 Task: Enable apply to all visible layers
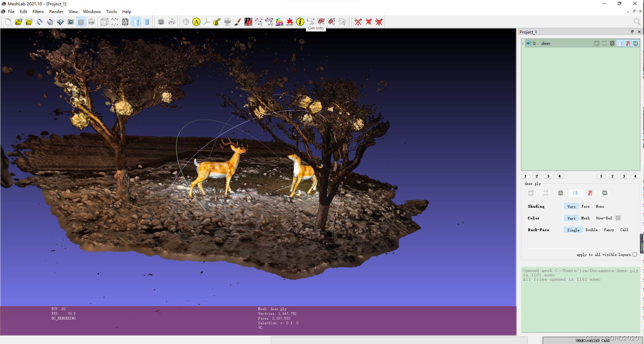[x=635, y=255]
